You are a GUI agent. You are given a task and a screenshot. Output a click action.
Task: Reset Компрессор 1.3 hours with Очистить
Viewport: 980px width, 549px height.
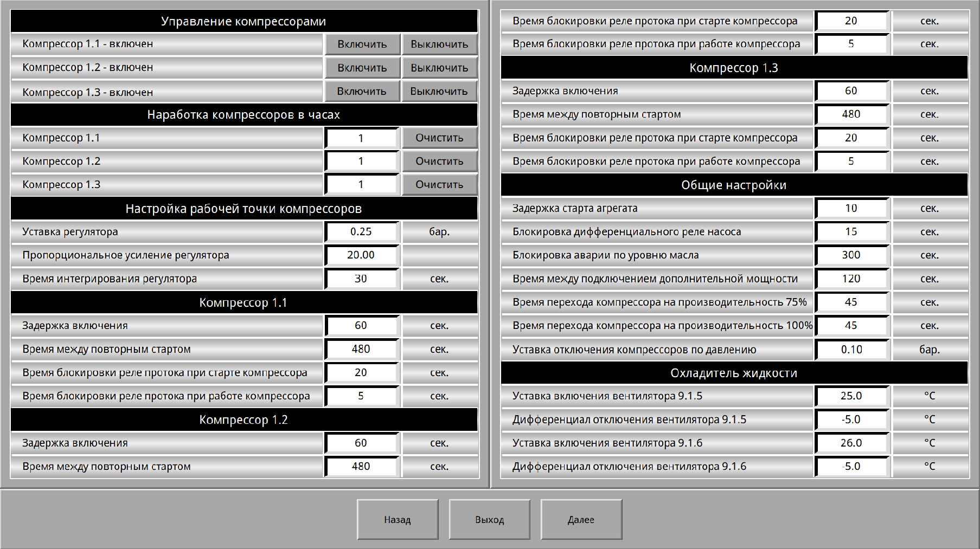(x=439, y=184)
